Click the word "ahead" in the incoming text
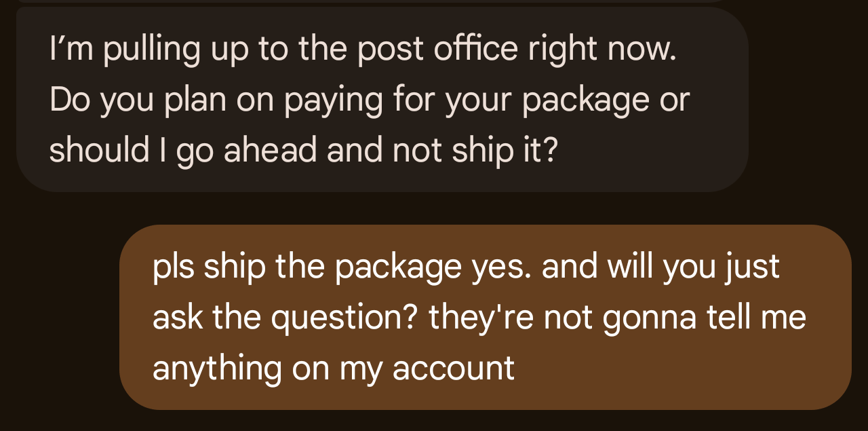The height and width of the screenshot is (431, 868). (x=271, y=151)
